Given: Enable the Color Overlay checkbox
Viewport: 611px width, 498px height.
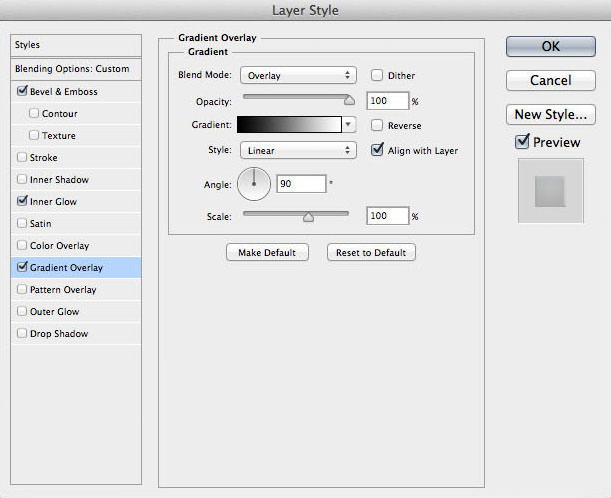Looking at the screenshot, I should (x=22, y=245).
